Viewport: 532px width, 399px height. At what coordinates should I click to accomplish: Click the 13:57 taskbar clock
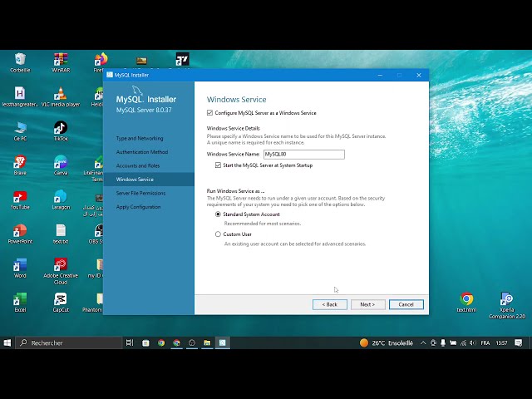(501, 343)
